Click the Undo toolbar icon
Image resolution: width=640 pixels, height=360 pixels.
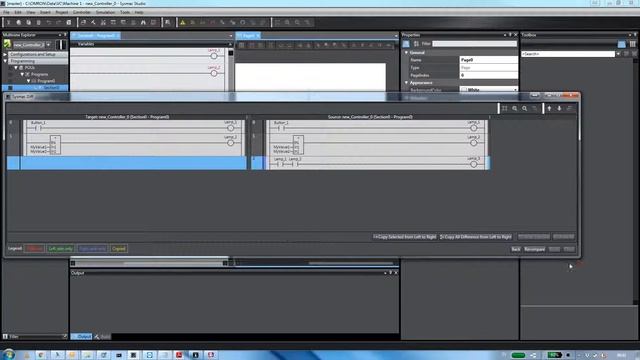pos(49,22)
